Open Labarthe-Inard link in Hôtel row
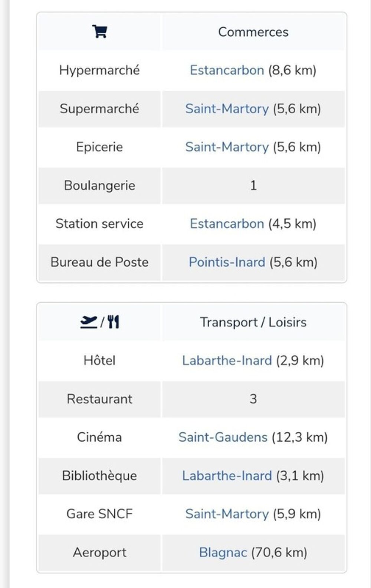The height and width of the screenshot is (588, 371). pos(227,360)
